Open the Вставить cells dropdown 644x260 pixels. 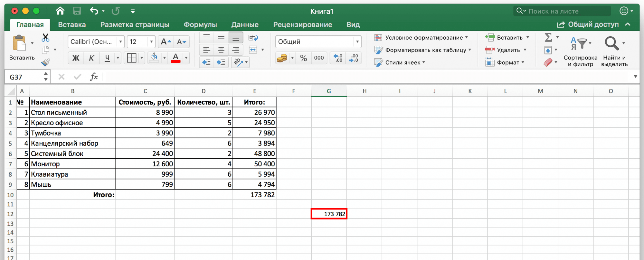click(528, 38)
